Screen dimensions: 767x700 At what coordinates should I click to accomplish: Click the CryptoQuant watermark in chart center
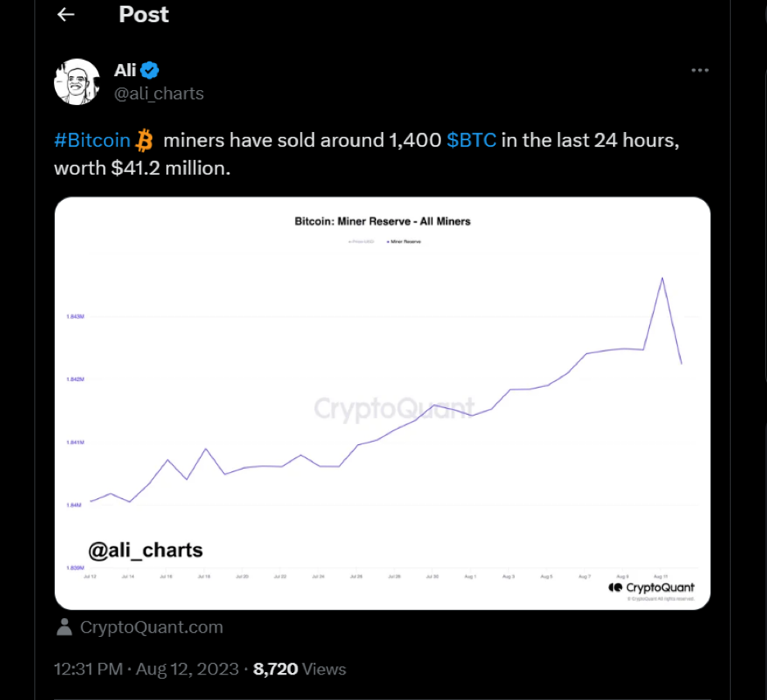click(394, 408)
